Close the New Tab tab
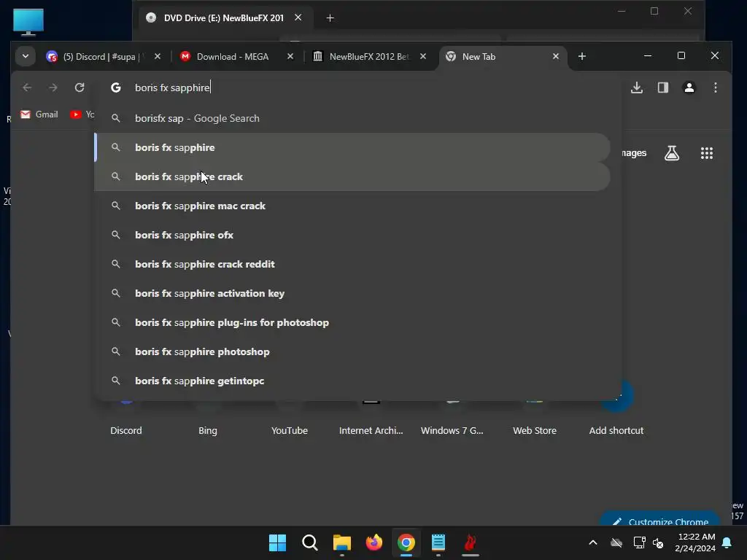This screenshot has height=560, width=747. [x=555, y=56]
